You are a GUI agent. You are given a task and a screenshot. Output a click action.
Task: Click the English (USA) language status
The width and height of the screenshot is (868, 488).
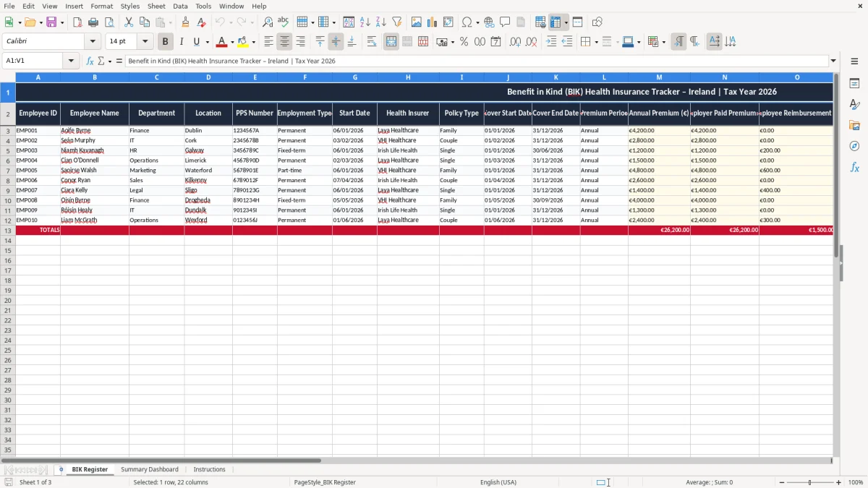pos(498,482)
